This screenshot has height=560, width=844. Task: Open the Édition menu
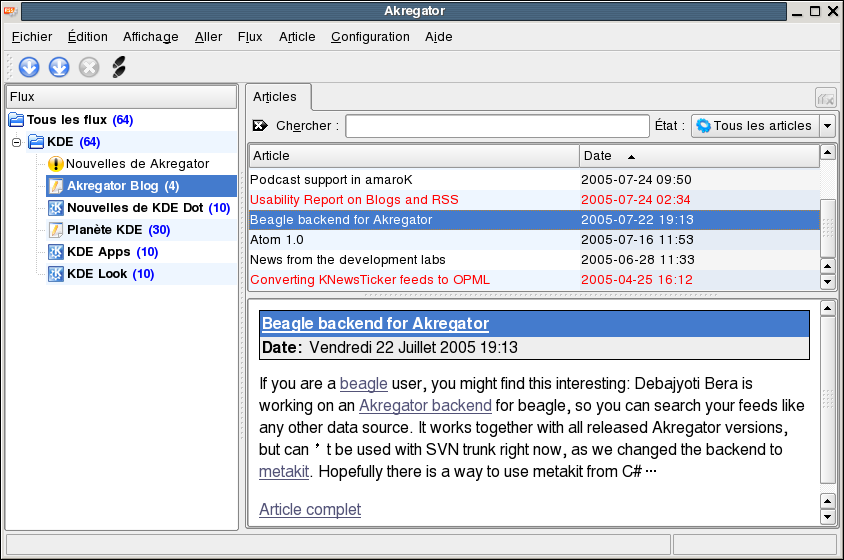click(x=87, y=37)
